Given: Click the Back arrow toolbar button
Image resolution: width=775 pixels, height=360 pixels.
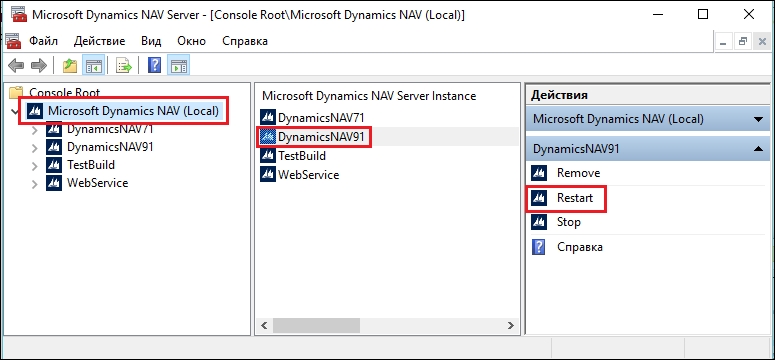Looking at the screenshot, I should 16,66.
